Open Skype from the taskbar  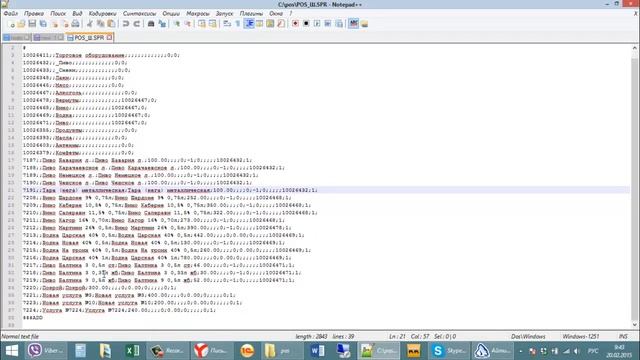coord(449,351)
